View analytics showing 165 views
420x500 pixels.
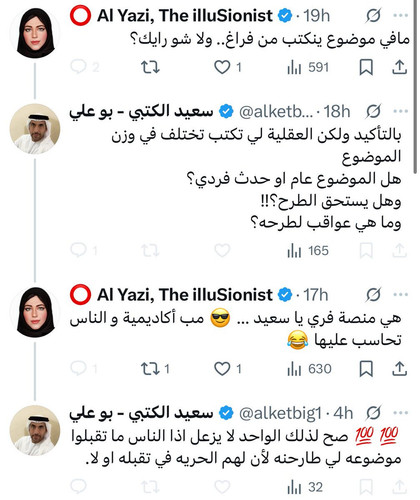point(308,251)
